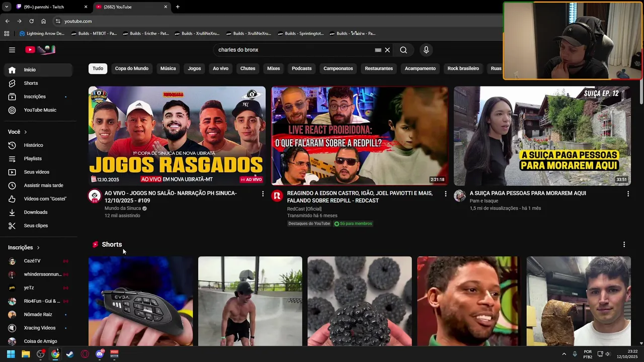Open Rio4Fun - Gui & ... channel
Viewport: 644px width, 362px height.
click(x=39, y=301)
